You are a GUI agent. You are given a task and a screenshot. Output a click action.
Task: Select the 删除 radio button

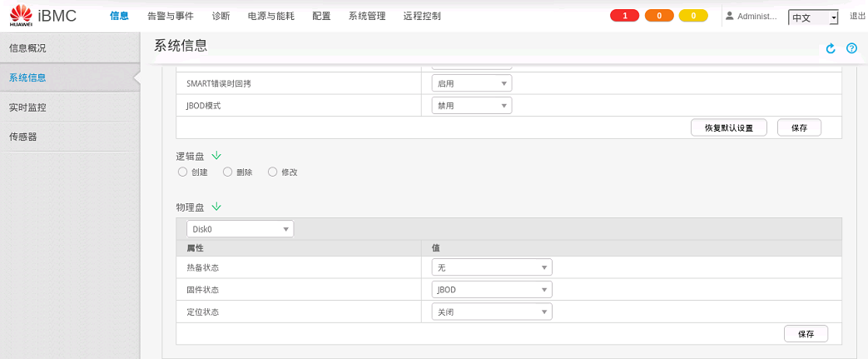(227, 172)
